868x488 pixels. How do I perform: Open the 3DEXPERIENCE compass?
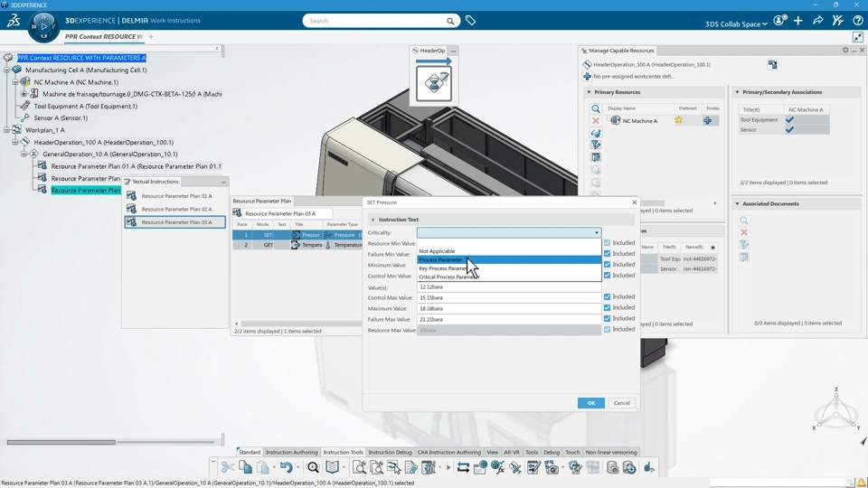click(43, 26)
